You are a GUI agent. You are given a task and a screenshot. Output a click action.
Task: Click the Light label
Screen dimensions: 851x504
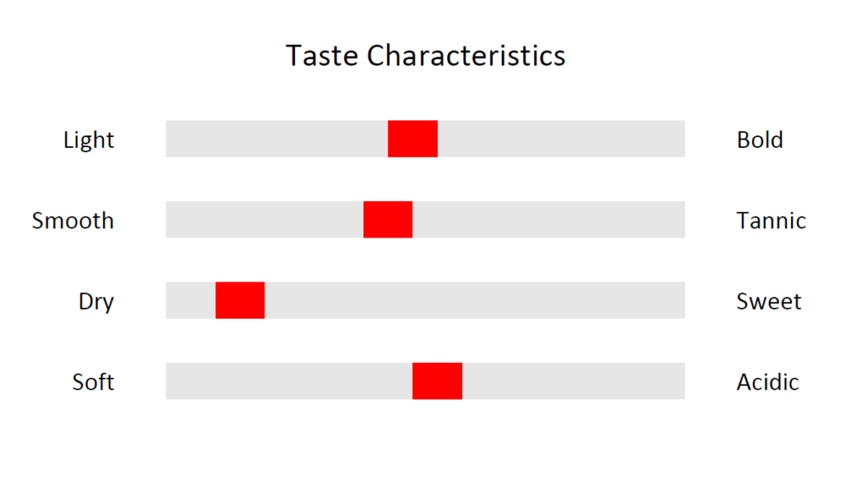click(x=88, y=140)
